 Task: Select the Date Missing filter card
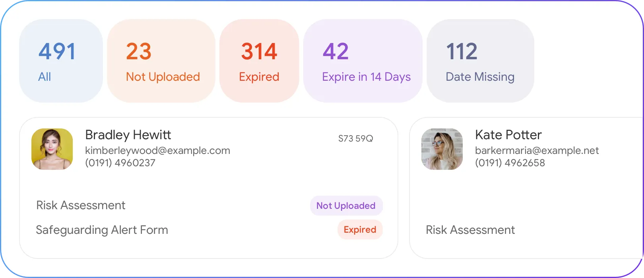tap(480, 61)
